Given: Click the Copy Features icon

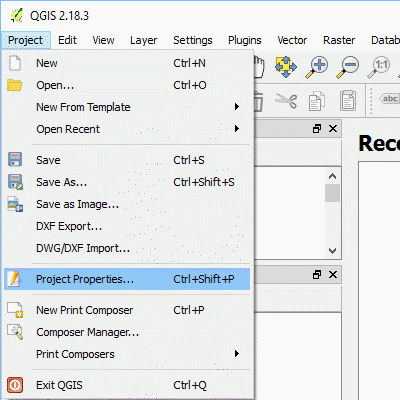Looking at the screenshot, I should point(317,101).
